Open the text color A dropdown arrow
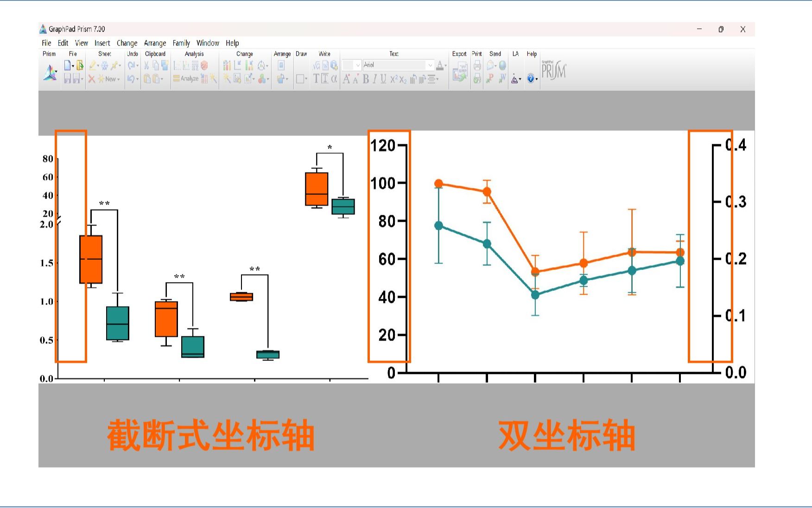 (x=445, y=65)
